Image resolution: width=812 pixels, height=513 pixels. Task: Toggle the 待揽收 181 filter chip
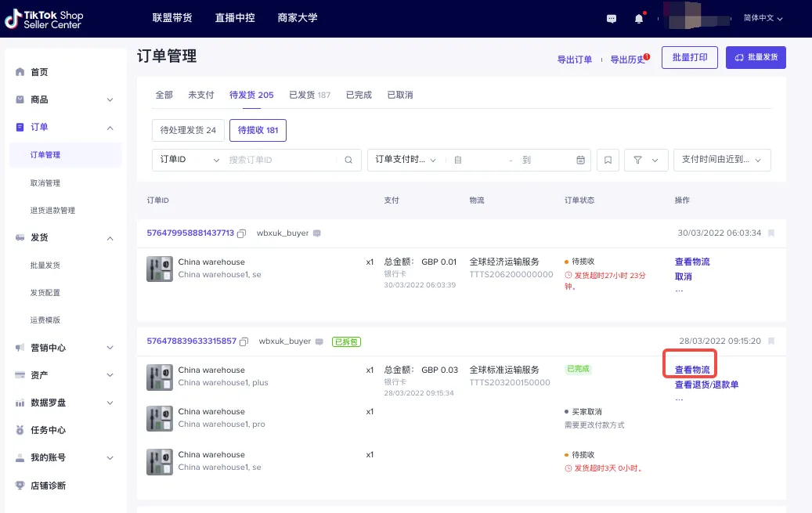(x=258, y=130)
